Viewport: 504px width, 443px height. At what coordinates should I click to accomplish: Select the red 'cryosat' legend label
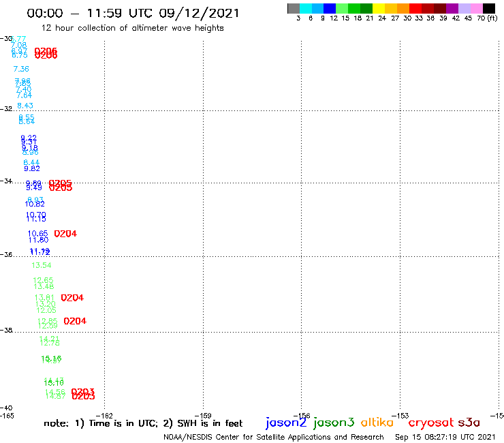[430, 423]
